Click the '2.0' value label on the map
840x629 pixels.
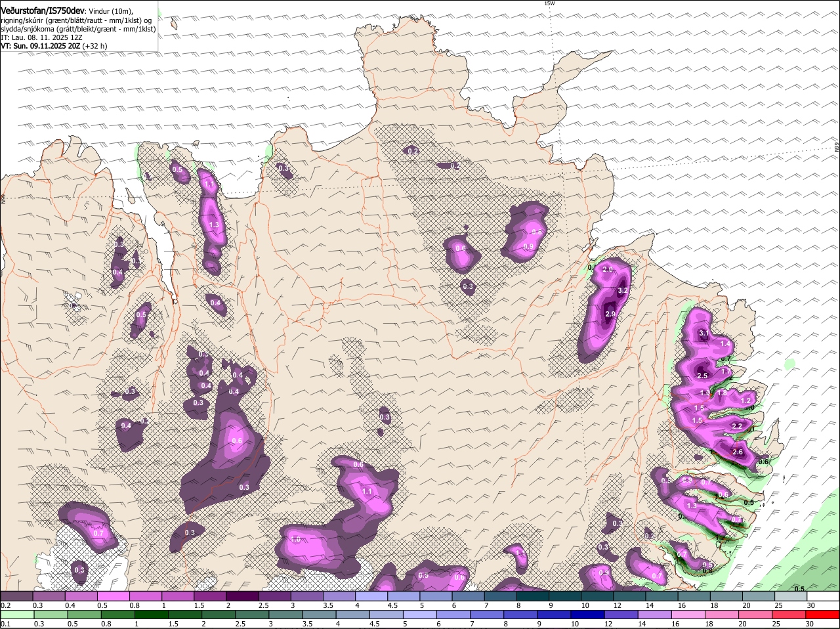click(608, 269)
